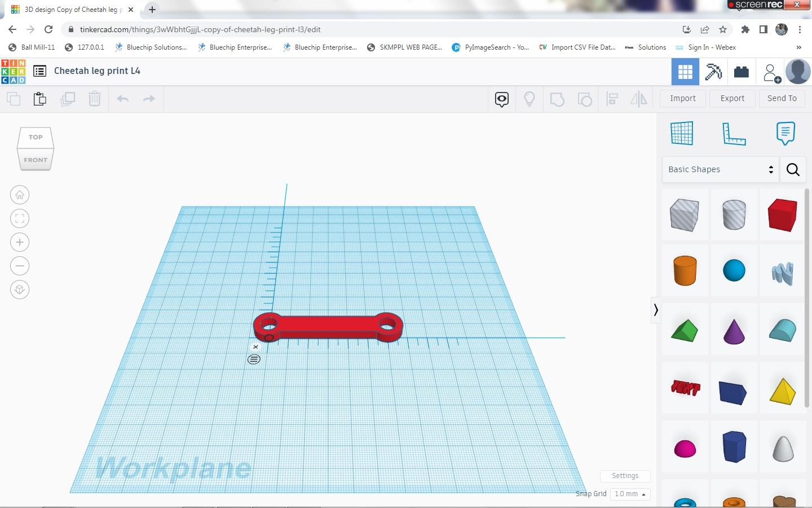
Task: Open the Blocks pickaxe mode
Action: (713, 72)
